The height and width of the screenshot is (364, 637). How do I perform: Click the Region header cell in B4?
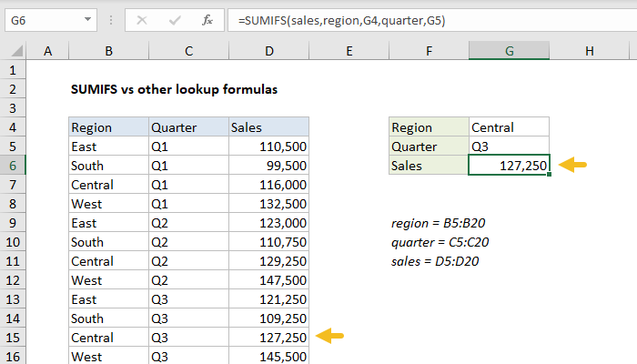coord(107,127)
